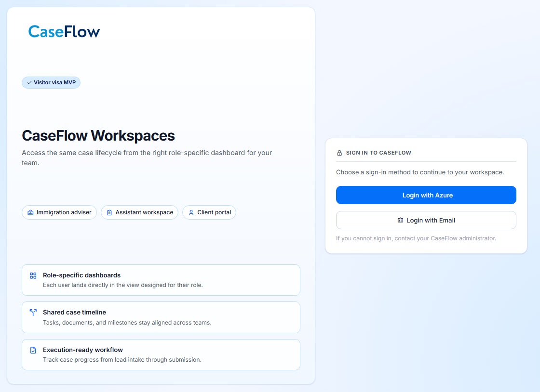Click the branch icon for Shared case timeline
Image resolution: width=540 pixels, height=392 pixels.
(33, 312)
